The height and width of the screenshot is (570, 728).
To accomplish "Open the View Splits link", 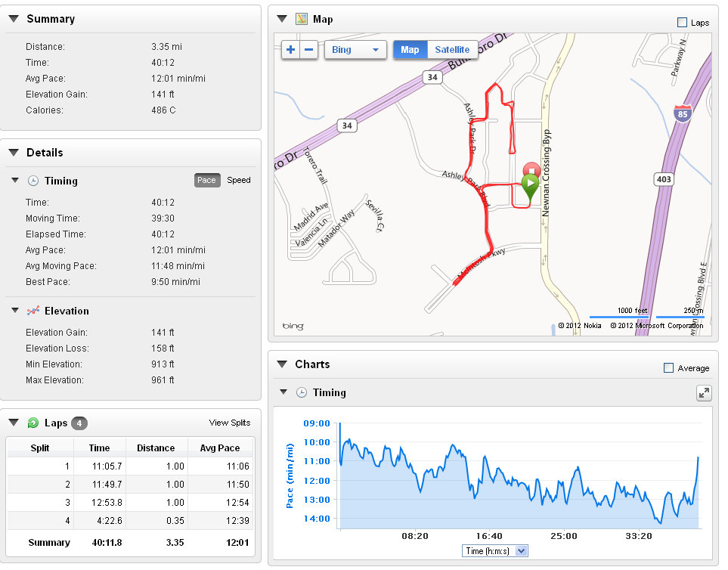I will 230,423.
